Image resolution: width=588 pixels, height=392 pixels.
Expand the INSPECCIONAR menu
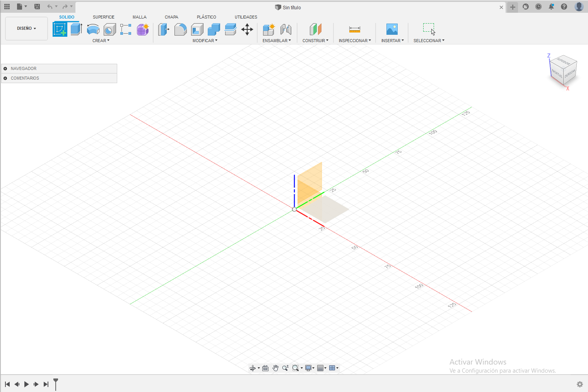(355, 41)
